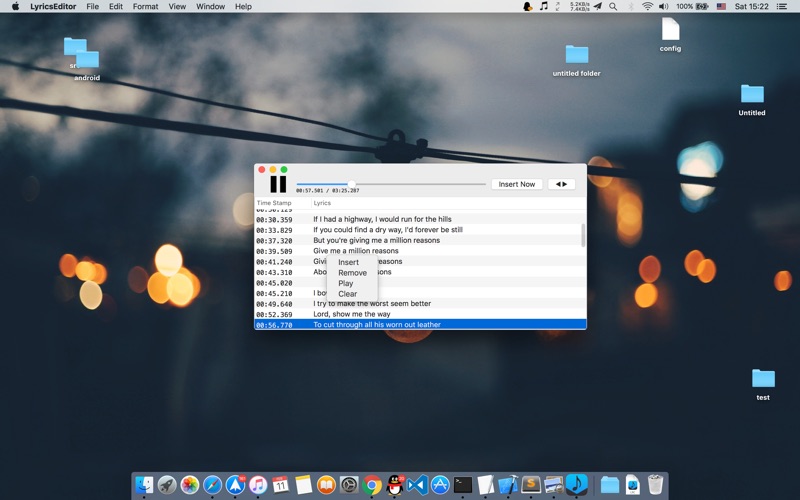The image size is (800, 500).
Task: Choose Remove from the context menu
Action: tap(352, 273)
